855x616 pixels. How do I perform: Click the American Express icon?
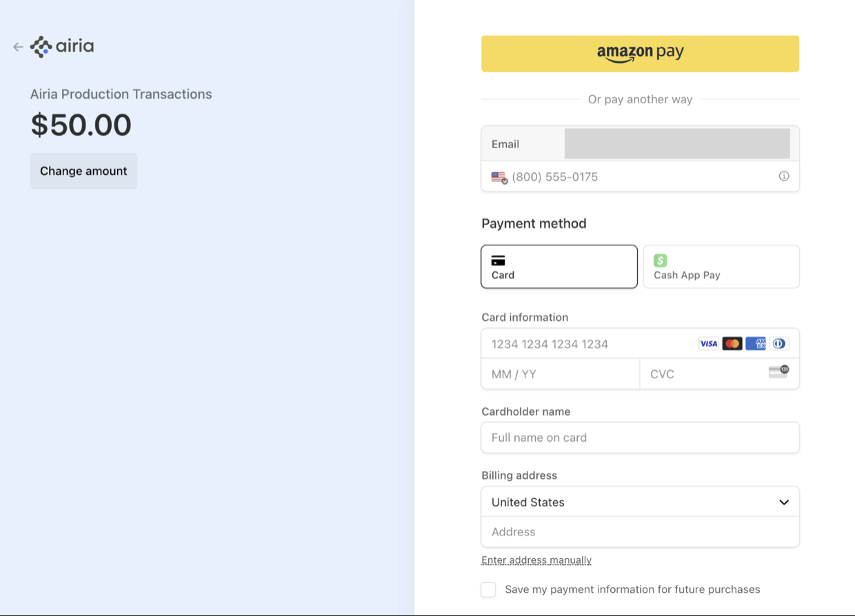pyautogui.click(x=756, y=343)
